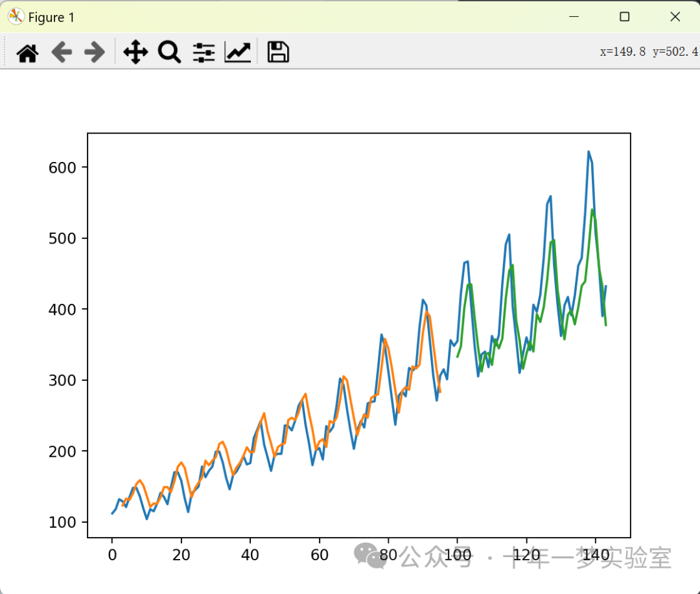Click the matplotlib icon in the title bar
Viewport: 700px width, 594px height.
point(16,17)
